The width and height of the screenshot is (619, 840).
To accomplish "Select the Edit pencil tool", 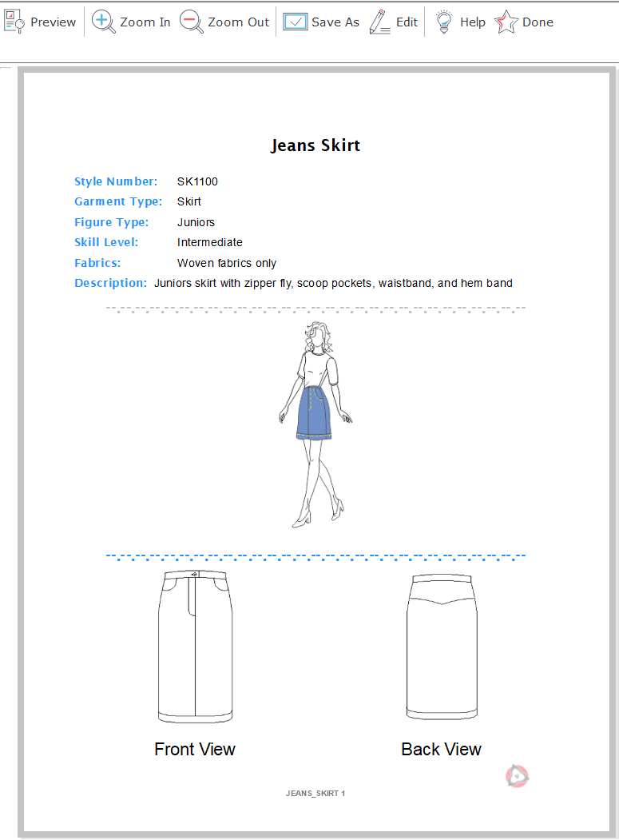I will [381, 22].
